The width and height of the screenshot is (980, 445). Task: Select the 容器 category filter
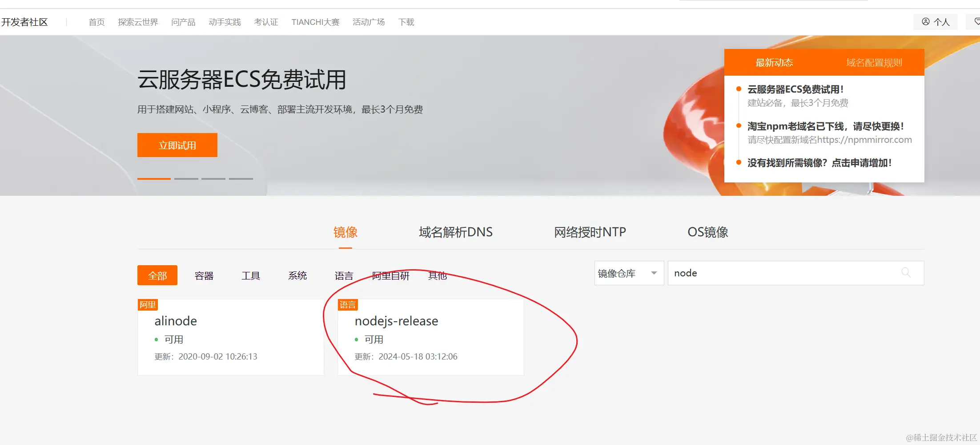(204, 275)
